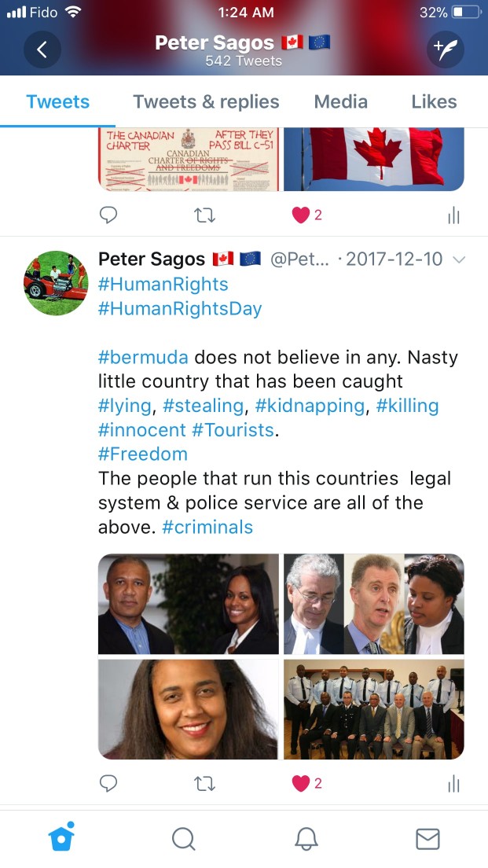Open Direct Messages envelope
This screenshot has width=488, height=868.
tap(427, 839)
